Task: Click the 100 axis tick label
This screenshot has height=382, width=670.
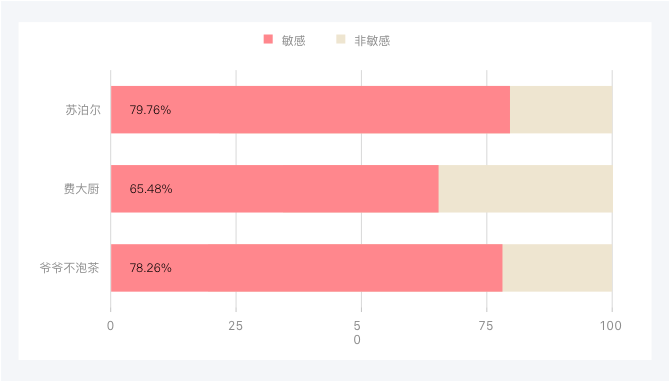Action: [611, 326]
